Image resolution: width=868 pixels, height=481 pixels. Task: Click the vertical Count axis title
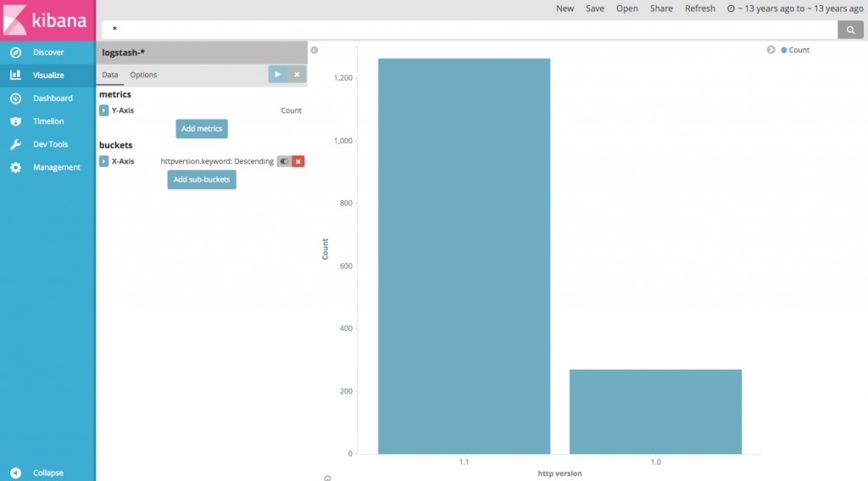[x=325, y=249]
